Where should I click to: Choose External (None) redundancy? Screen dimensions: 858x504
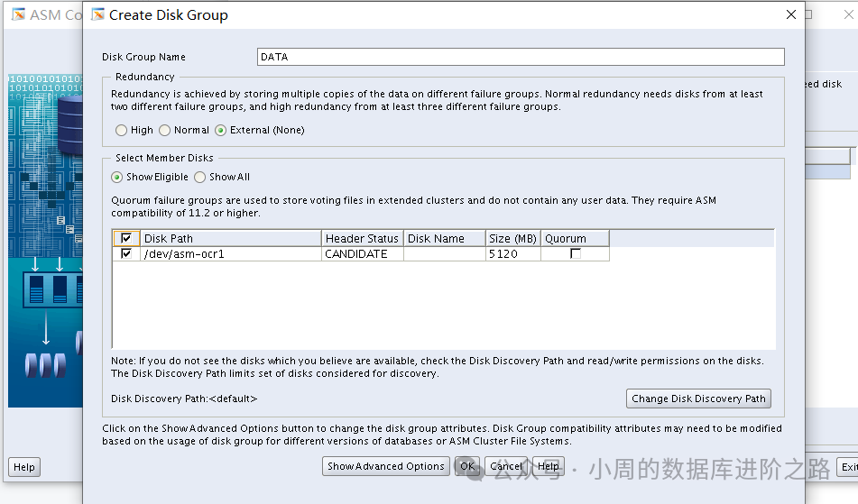tap(221, 130)
